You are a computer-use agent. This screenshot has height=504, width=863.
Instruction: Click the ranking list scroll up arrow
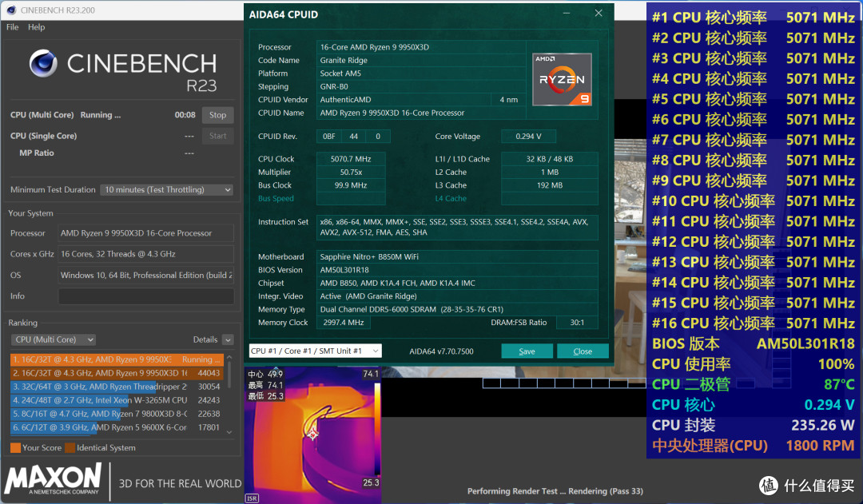coord(229,357)
